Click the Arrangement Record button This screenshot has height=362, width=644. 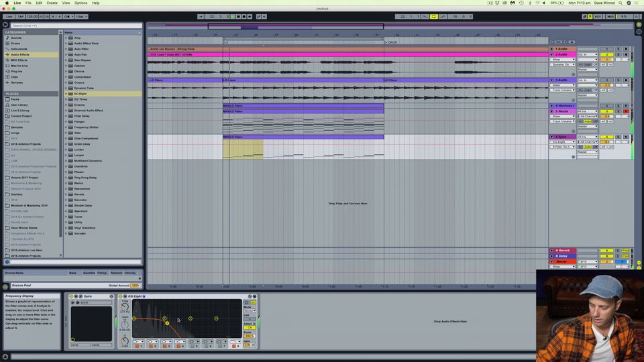pos(244,16)
